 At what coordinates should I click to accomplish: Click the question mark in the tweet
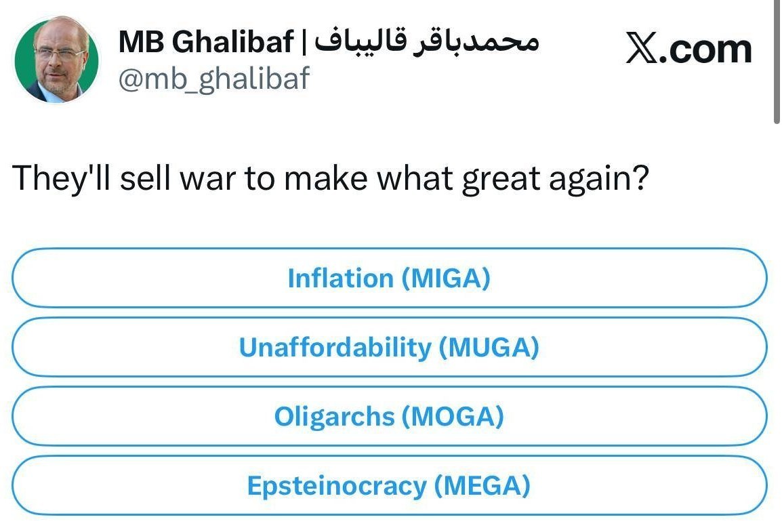[640, 178]
